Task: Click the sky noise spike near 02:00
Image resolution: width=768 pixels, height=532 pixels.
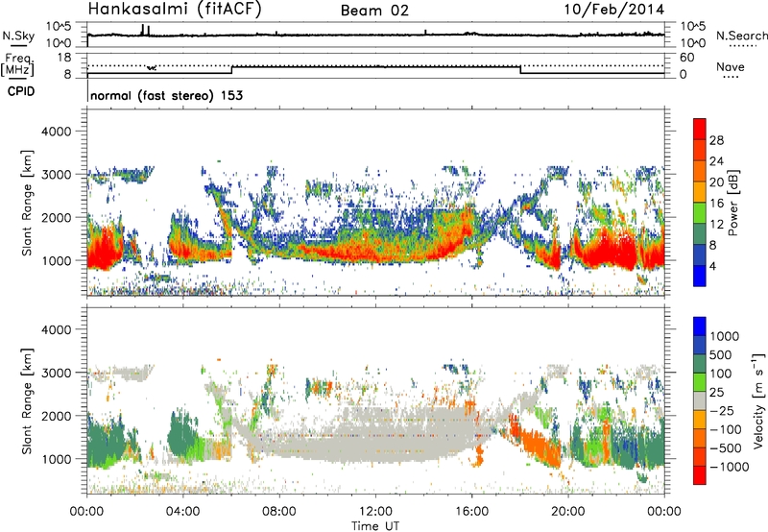Action: click(142, 30)
